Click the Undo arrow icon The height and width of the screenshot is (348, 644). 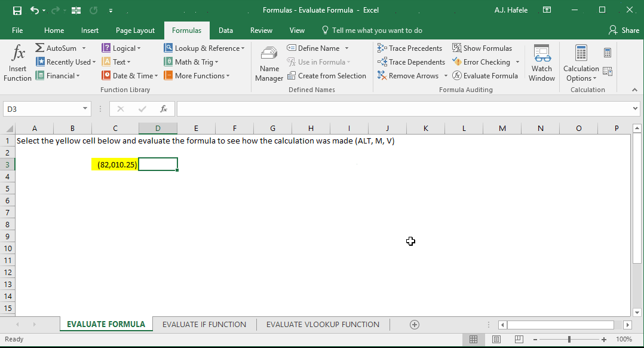click(x=35, y=10)
